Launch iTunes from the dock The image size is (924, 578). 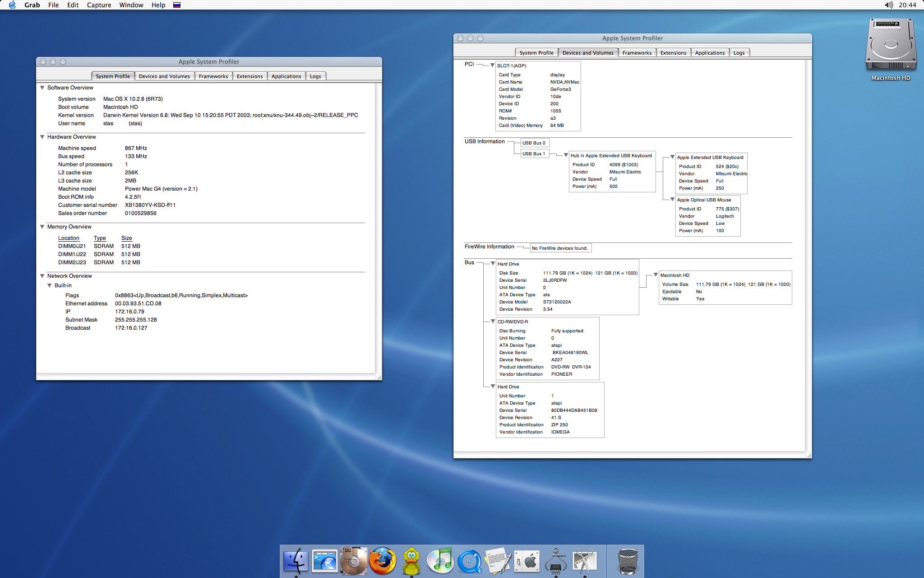440,561
